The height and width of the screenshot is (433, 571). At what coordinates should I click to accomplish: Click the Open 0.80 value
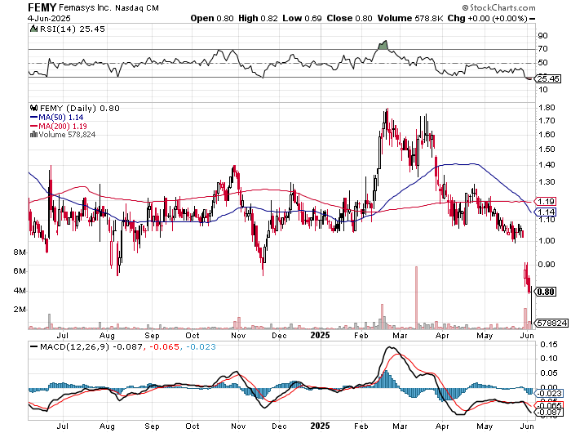point(212,18)
